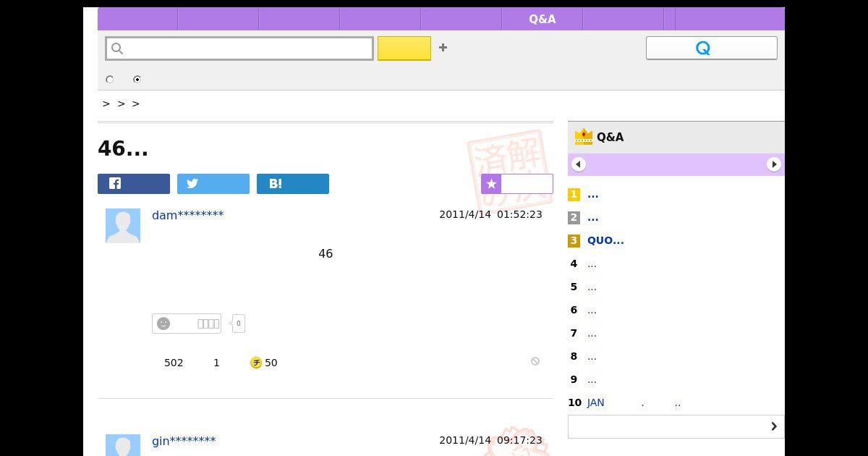Screen dimensions: 868x456
Task: Open ranking item number 8 link
Action: tap(592, 357)
